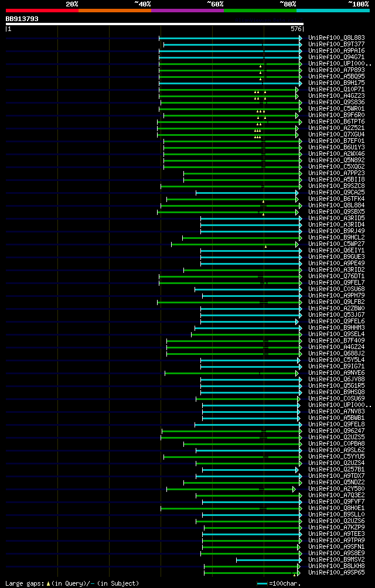Select the UniRef100_B6TPT6 label
This screenshot has height=588, width=375.
tap(336, 121)
